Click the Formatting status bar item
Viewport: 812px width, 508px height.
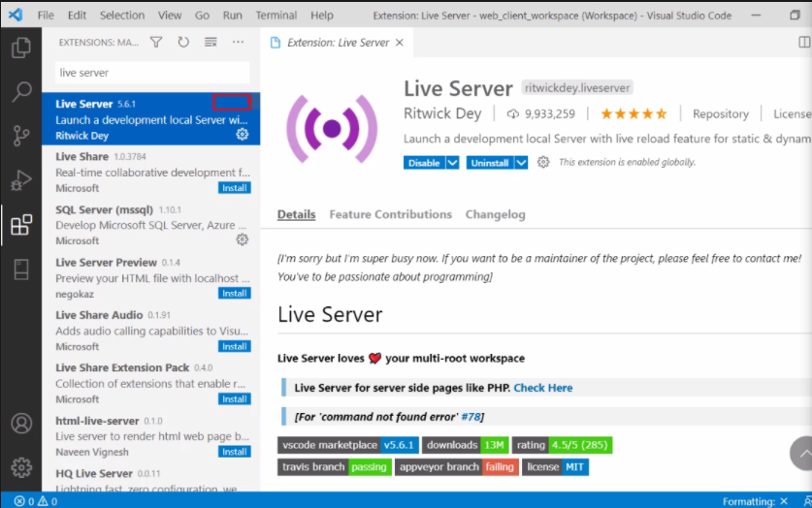pos(755,501)
